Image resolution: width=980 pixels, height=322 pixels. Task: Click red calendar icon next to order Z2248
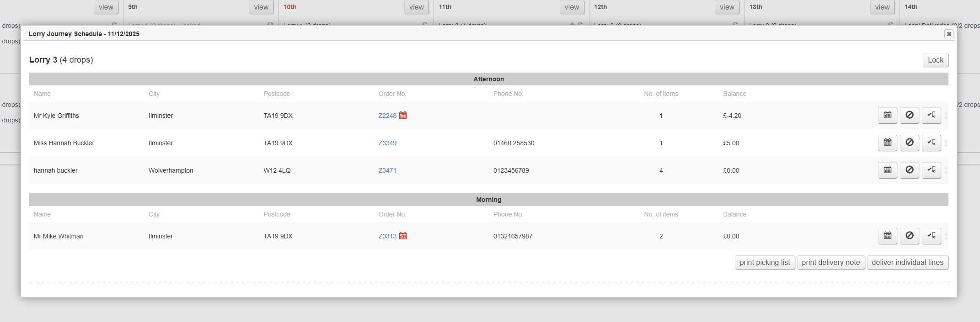click(x=403, y=115)
